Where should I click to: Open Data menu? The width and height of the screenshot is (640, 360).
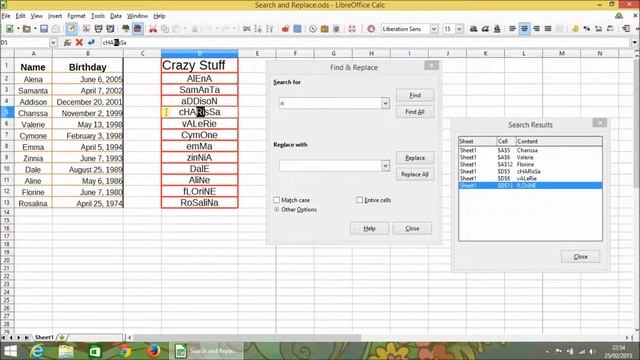point(116,16)
